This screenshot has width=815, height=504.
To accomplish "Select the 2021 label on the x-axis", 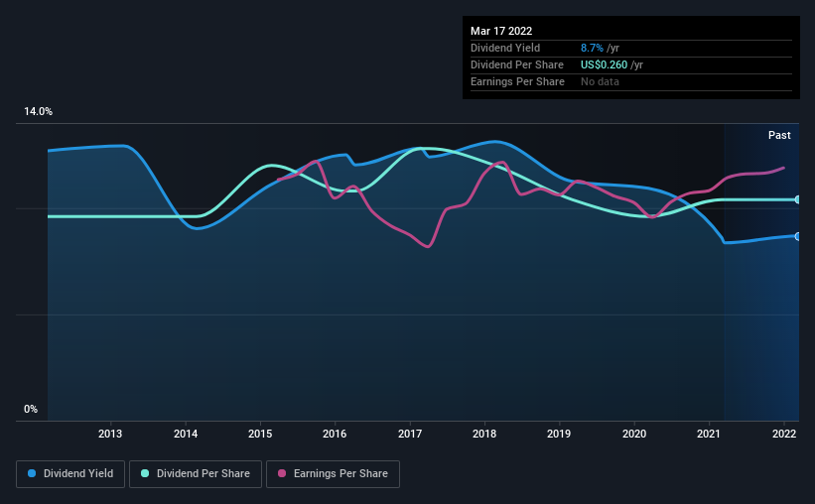I will (x=709, y=434).
